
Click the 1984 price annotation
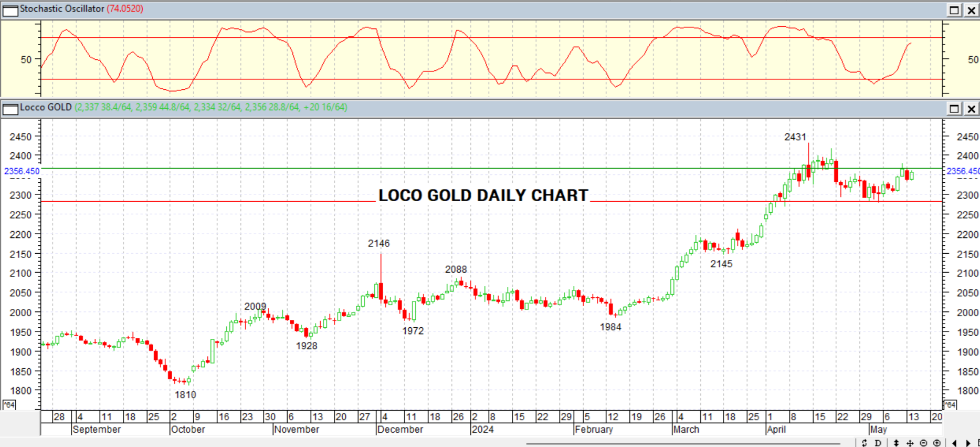click(x=610, y=327)
